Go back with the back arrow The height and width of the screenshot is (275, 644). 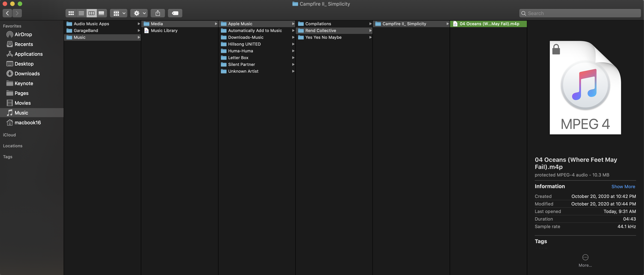pyautogui.click(x=8, y=13)
